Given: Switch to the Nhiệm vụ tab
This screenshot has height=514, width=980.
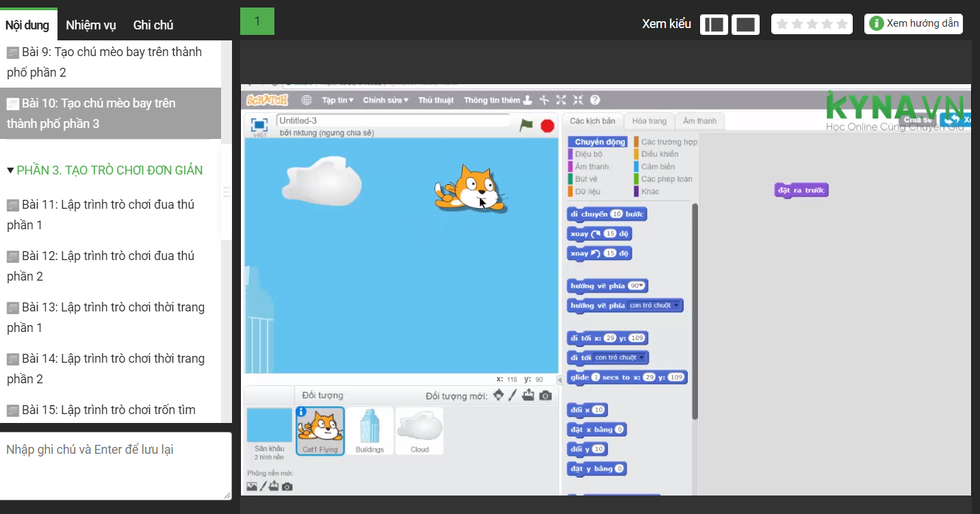Looking at the screenshot, I should 91,25.
